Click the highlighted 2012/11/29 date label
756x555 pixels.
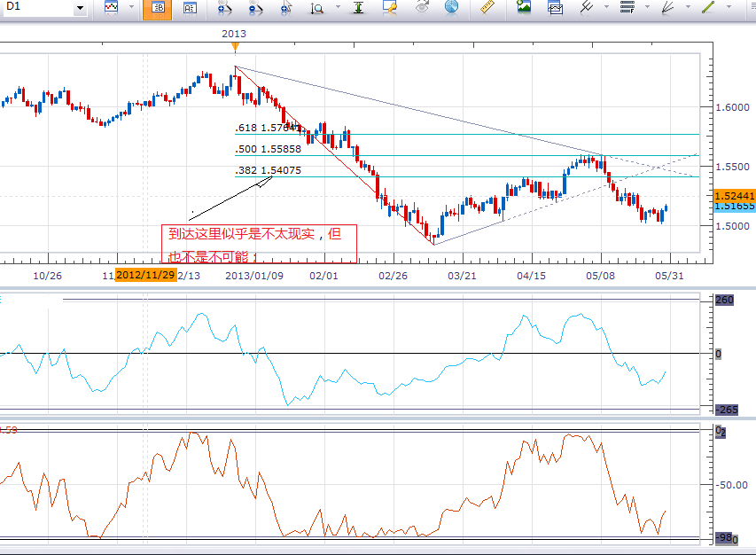[145, 275]
